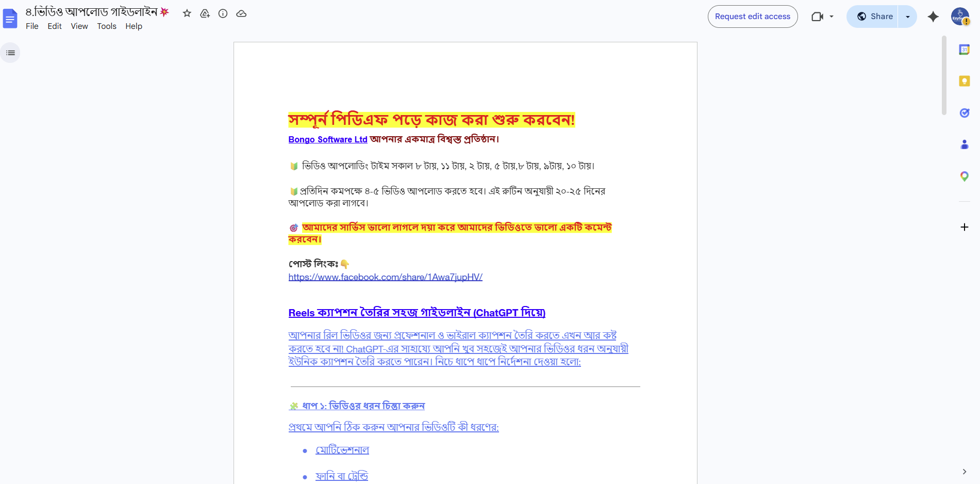The width and height of the screenshot is (980, 484).
Task: Show the document outline panel
Action: coord(10,53)
